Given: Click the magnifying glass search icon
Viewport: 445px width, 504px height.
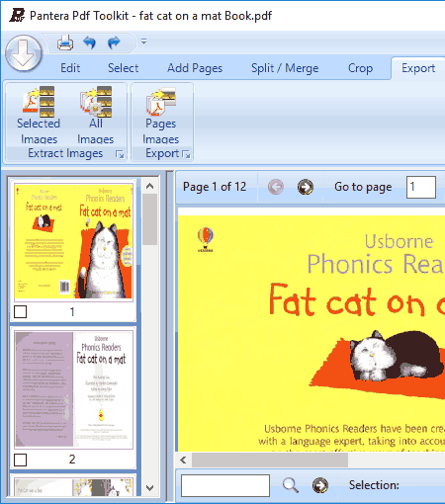Looking at the screenshot, I should tap(291, 485).
